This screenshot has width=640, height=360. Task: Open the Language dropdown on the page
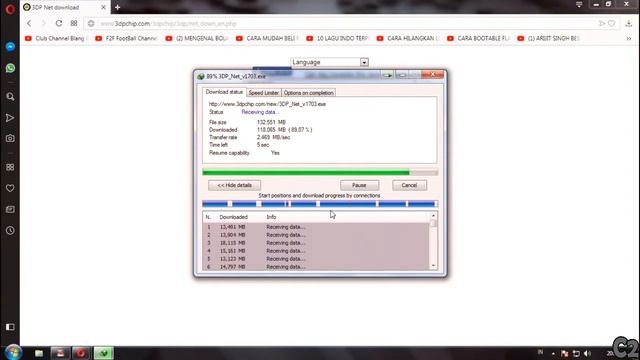pyautogui.click(x=329, y=62)
